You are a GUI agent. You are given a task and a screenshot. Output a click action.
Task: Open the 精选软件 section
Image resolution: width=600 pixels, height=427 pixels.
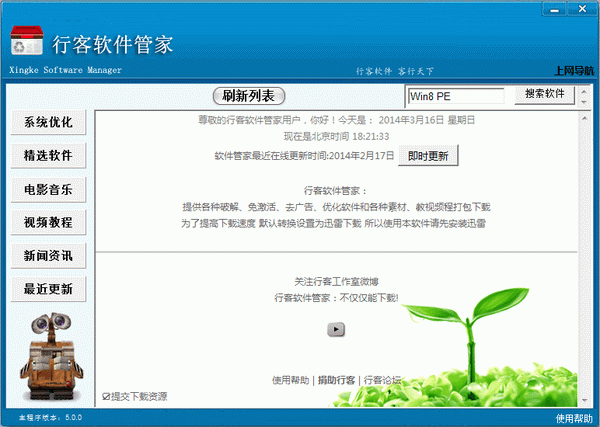[x=48, y=155]
